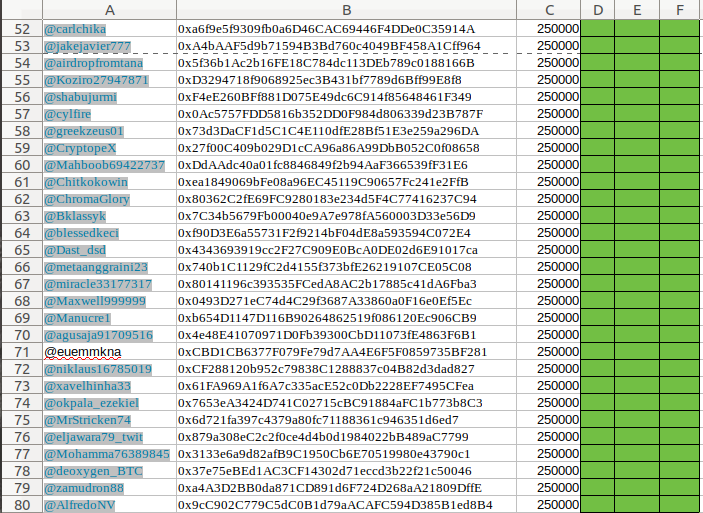The image size is (703, 513).
Task: Open the @Manucre1 link
Action: click(77, 318)
